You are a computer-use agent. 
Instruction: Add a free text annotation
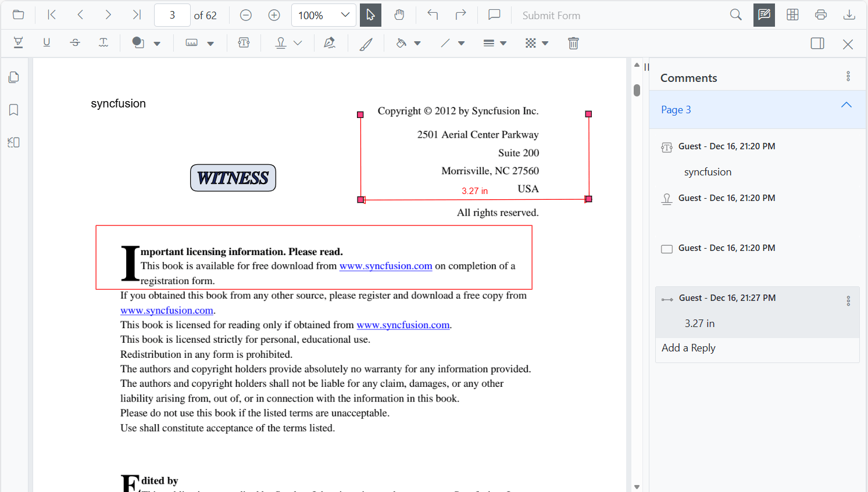[x=244, y=43]
